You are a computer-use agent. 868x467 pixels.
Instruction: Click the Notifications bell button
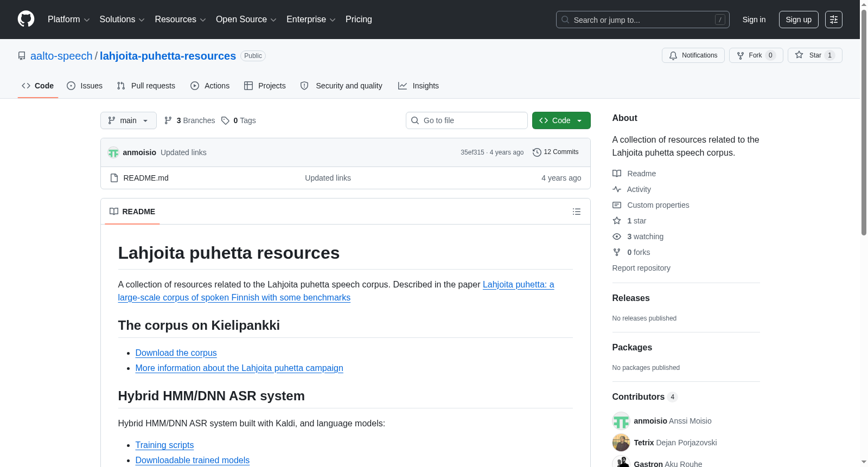[693, 55]
